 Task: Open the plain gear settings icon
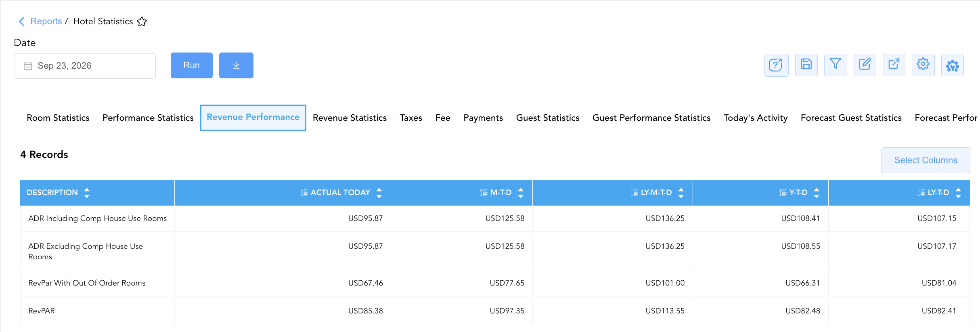coord(923,65)
